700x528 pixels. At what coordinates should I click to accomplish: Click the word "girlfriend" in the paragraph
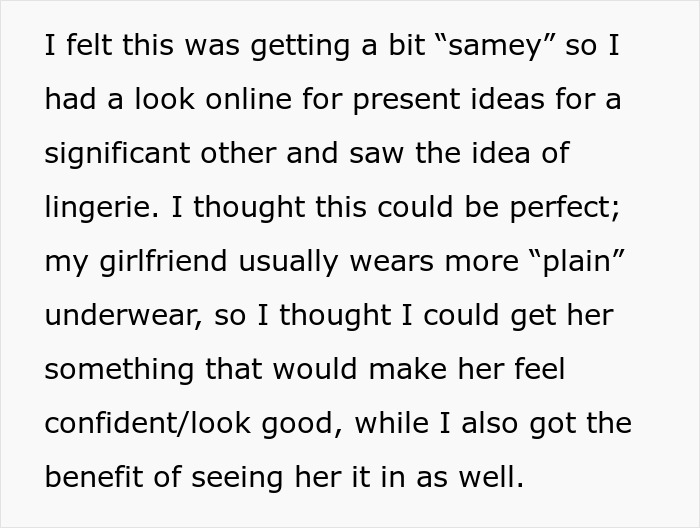[163, 262]
